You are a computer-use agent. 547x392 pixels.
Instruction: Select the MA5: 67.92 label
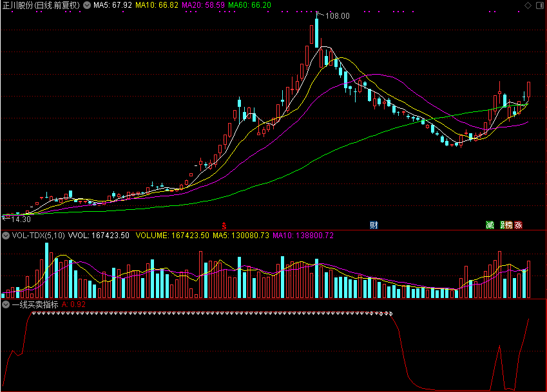[x=112, y=5]
